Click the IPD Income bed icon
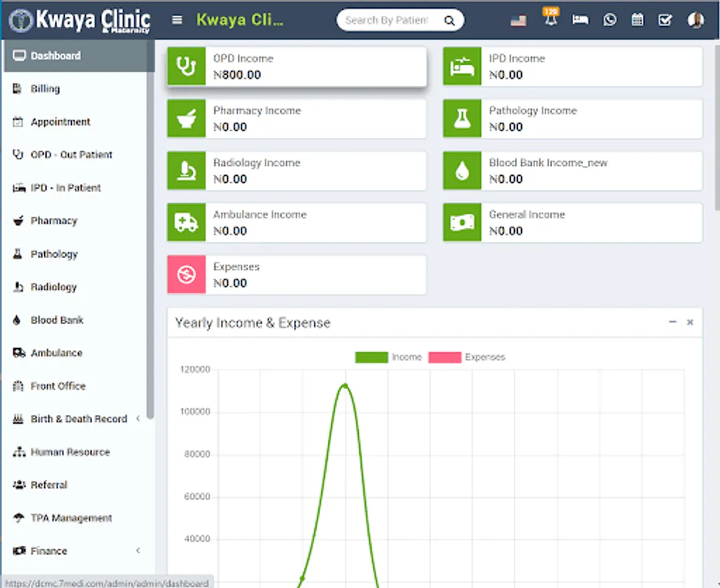 tap(462, 66)
